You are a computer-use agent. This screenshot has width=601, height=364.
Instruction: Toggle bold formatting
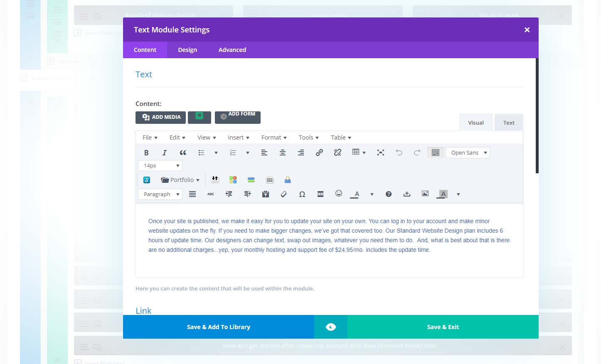(x=146, y=153)
